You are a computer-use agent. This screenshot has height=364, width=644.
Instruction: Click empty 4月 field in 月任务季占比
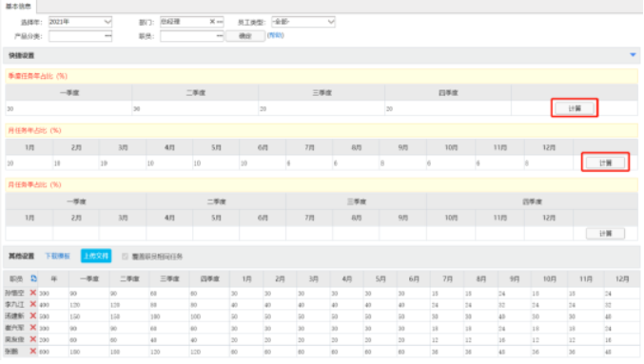[169, 234]
